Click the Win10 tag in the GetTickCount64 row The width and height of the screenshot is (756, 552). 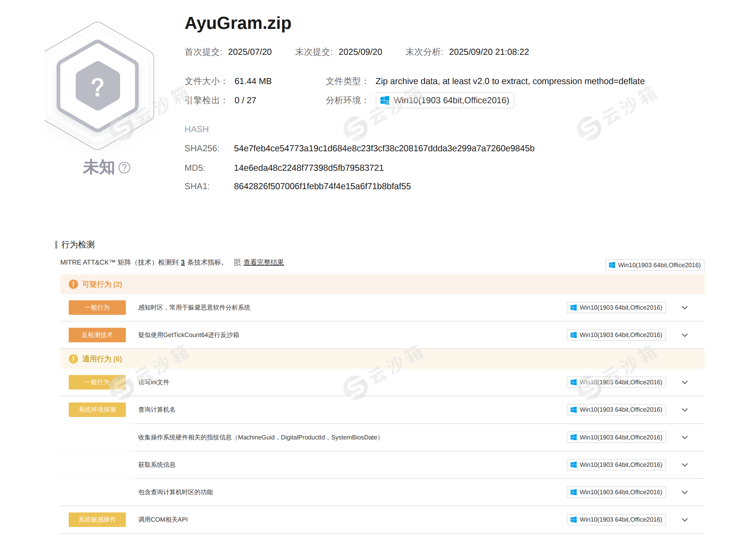616,335
